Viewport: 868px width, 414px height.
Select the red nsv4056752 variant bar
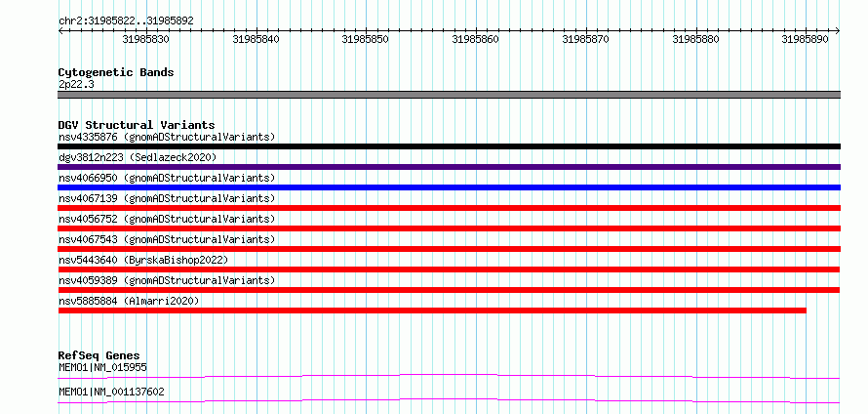[x=449, y=228]
